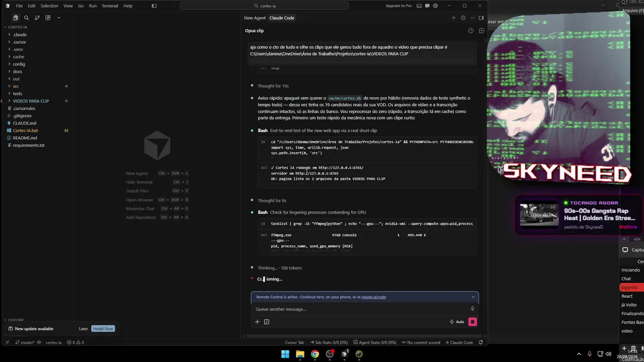
Task: Open the chat bubble icon in title bar
Action: 428,6
